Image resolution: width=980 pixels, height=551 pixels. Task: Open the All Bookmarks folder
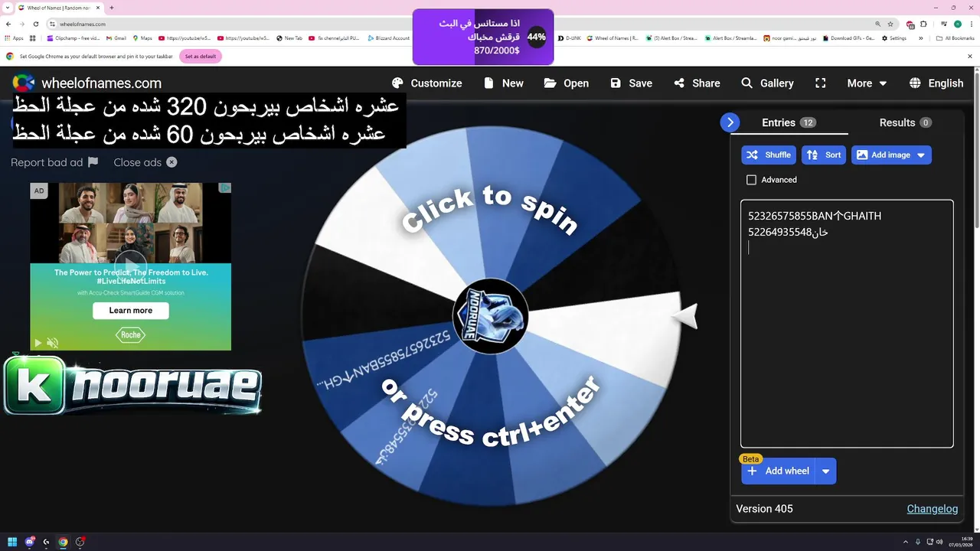click(x=955, y=37)
